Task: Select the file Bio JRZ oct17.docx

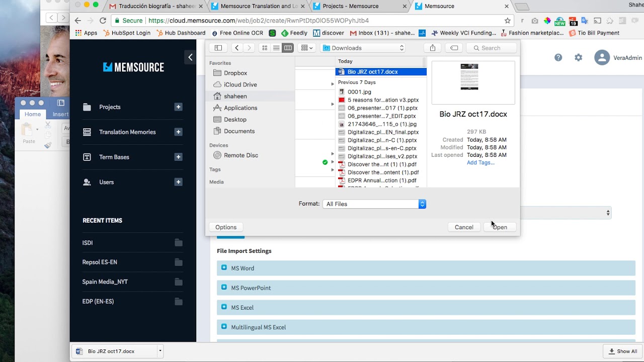Action: click(381, 72)
